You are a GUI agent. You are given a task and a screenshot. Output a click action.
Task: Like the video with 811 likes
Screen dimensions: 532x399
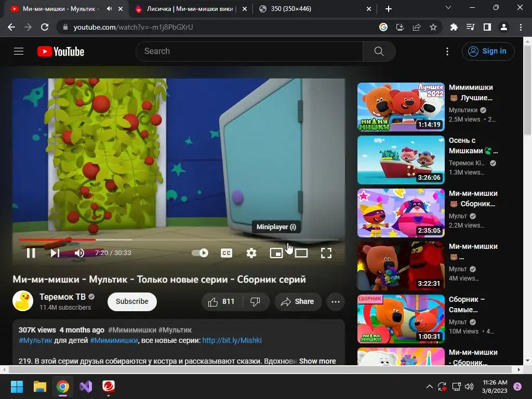[x=221, y=301]
